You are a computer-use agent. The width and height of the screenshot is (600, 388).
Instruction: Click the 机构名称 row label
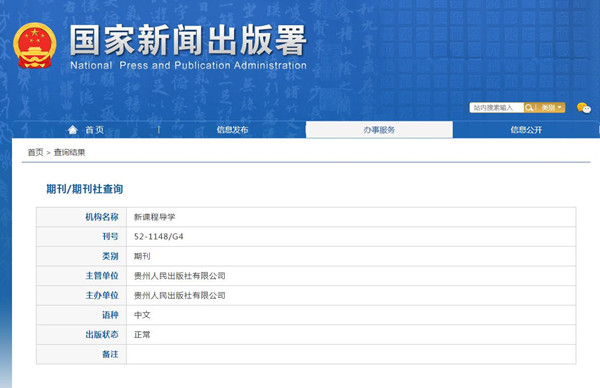click(x=102, y=217)
